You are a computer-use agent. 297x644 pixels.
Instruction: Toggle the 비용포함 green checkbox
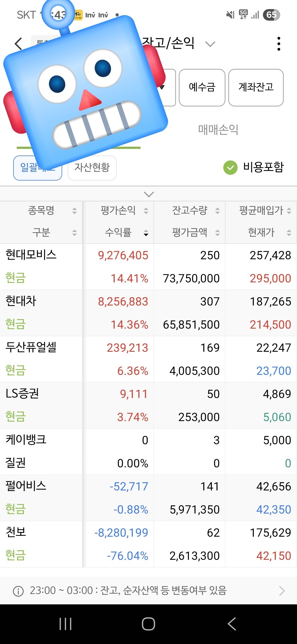coord(230,167)
